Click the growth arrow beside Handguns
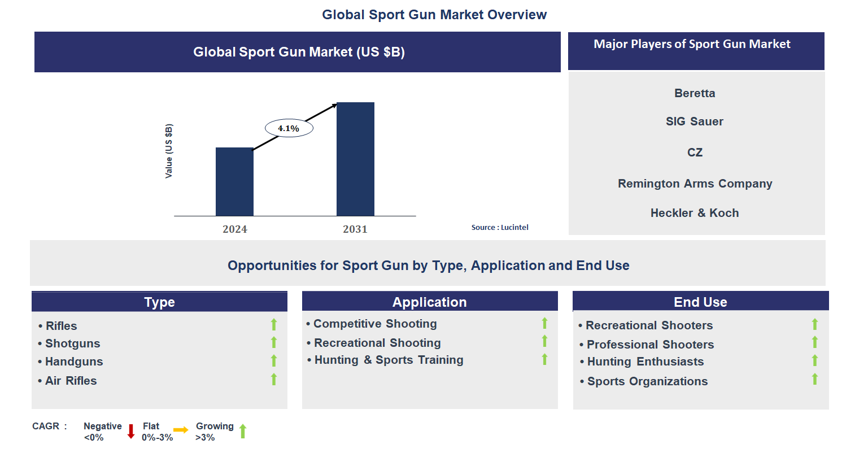Viewport: 868px width, 470px height. pyautogui.click(x=273, y=360)
